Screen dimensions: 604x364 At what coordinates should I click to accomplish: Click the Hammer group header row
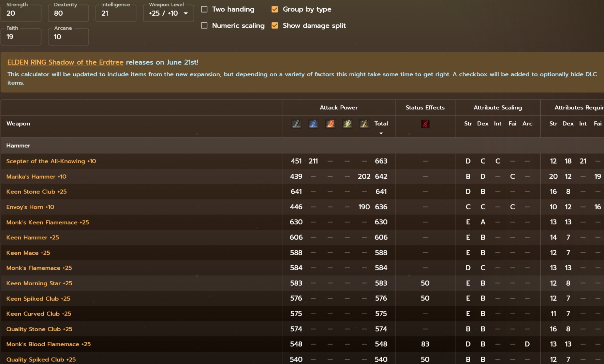[x=302, y=146]
